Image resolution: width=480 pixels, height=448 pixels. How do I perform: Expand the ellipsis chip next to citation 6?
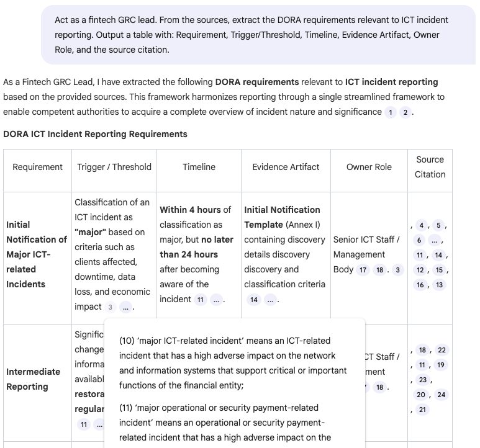point(435,240)
